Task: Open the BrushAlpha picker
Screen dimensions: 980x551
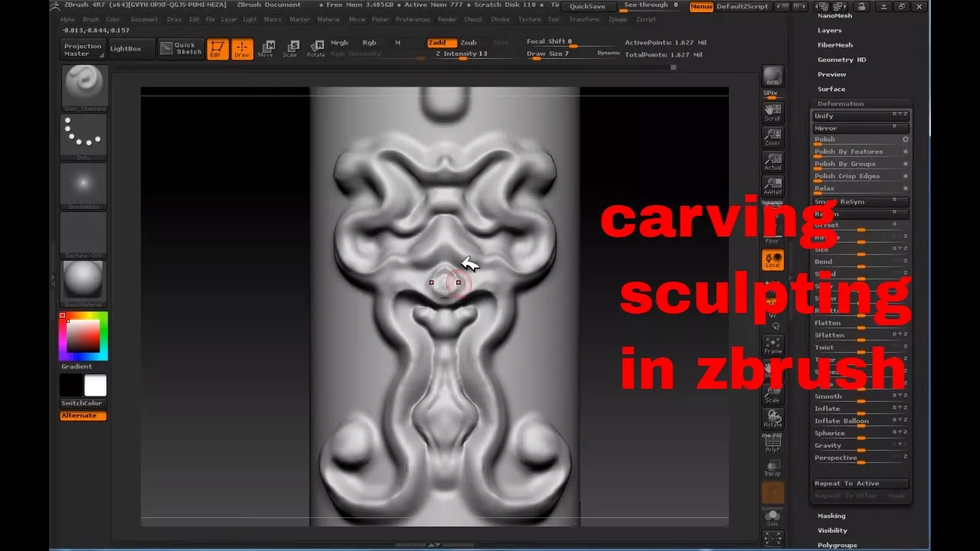Action: [x=84, y=186]
